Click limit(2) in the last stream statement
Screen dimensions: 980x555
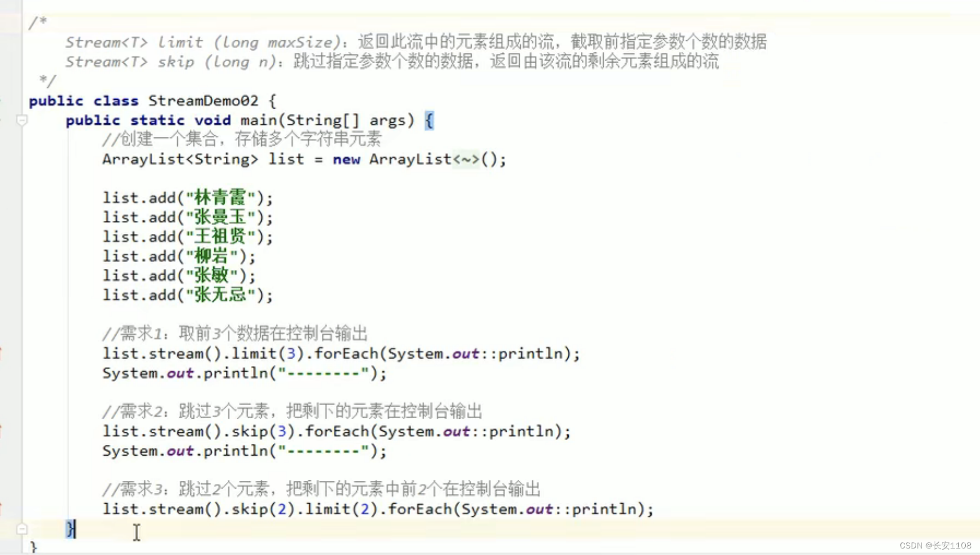(341, 509)
